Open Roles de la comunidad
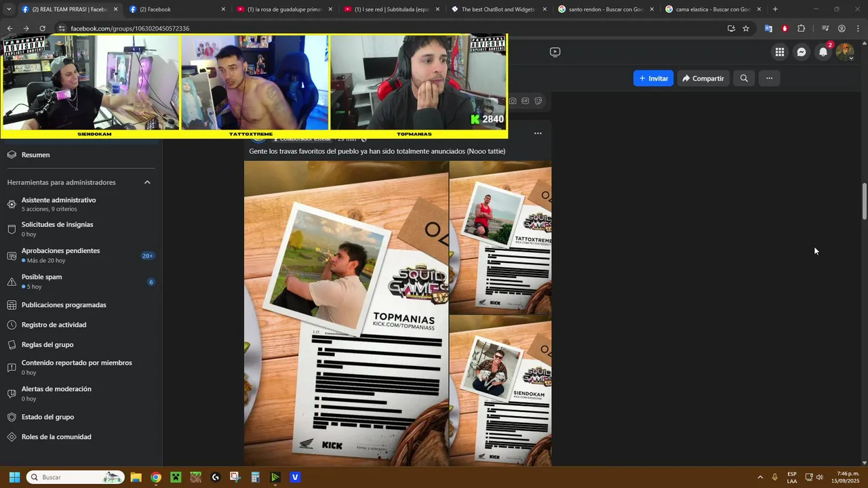868x488 pixels. pyautogui.click(x=80, y=437)
